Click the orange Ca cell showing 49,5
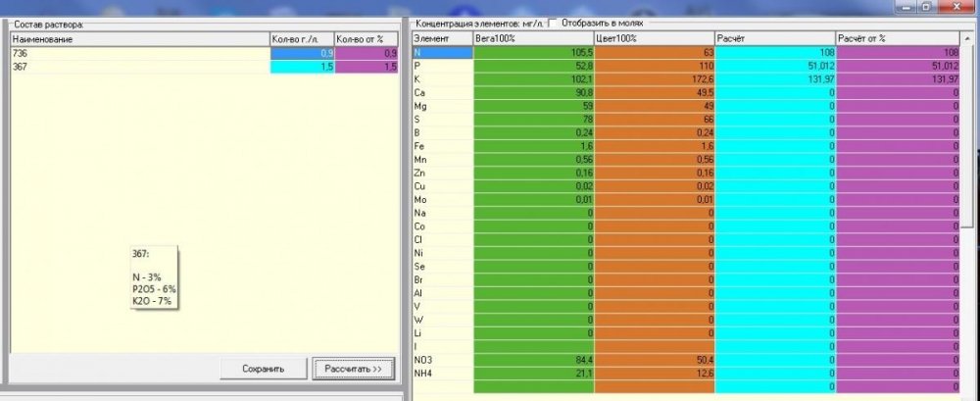 click(x=655, y=92)
